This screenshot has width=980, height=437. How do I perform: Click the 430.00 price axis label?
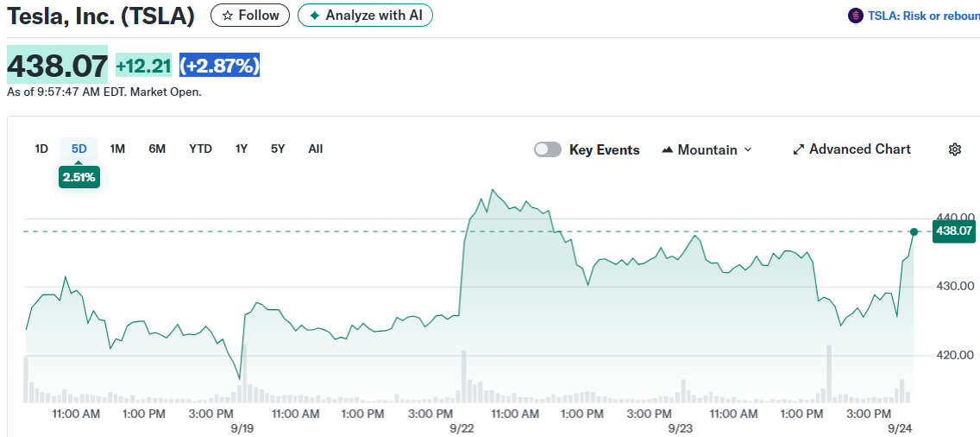click(x=953, y=286)
